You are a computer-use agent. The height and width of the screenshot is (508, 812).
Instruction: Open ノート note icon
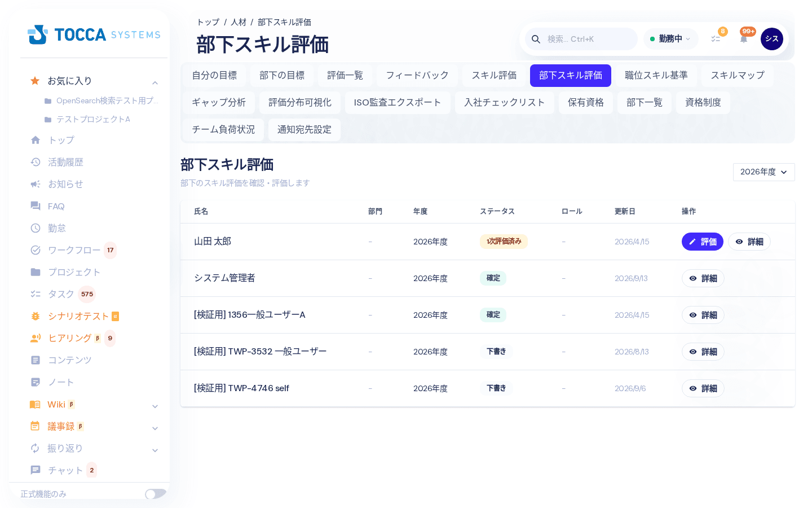click(x=36, y=382)
